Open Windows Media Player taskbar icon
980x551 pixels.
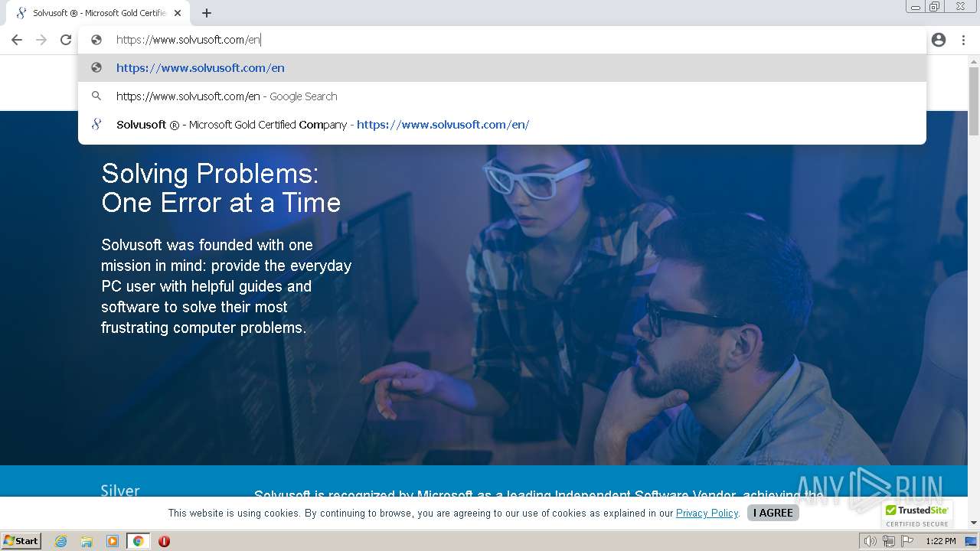point(113,541)
